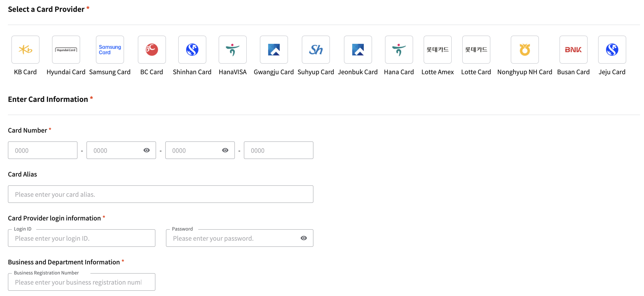644x296 pixels.
Task: Focus the second card number field
Action: [x=121, y=150]
